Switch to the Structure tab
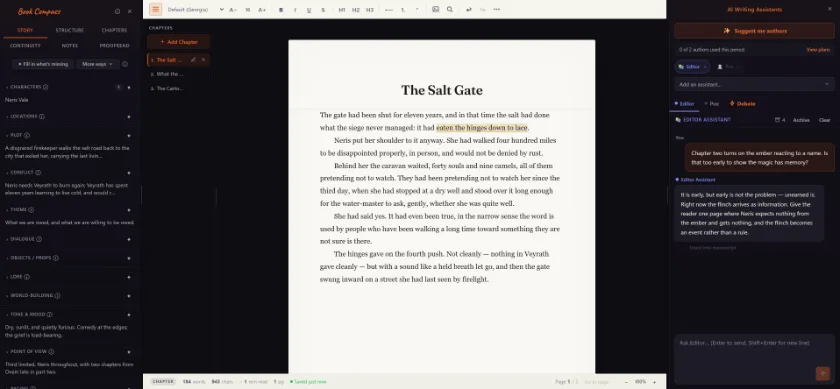Image resolution: width=840 pixels, height=389 pixels. tap(70, 31)
